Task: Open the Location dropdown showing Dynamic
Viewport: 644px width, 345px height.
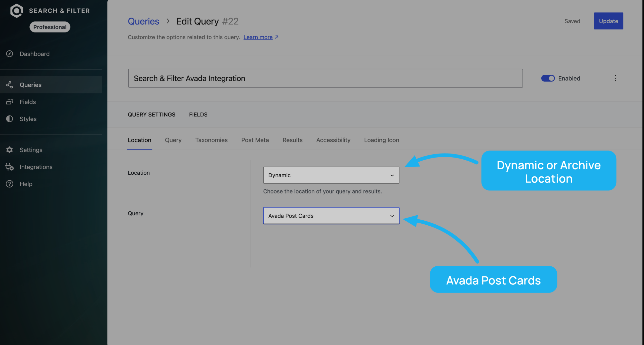Action: pos(331,175)
